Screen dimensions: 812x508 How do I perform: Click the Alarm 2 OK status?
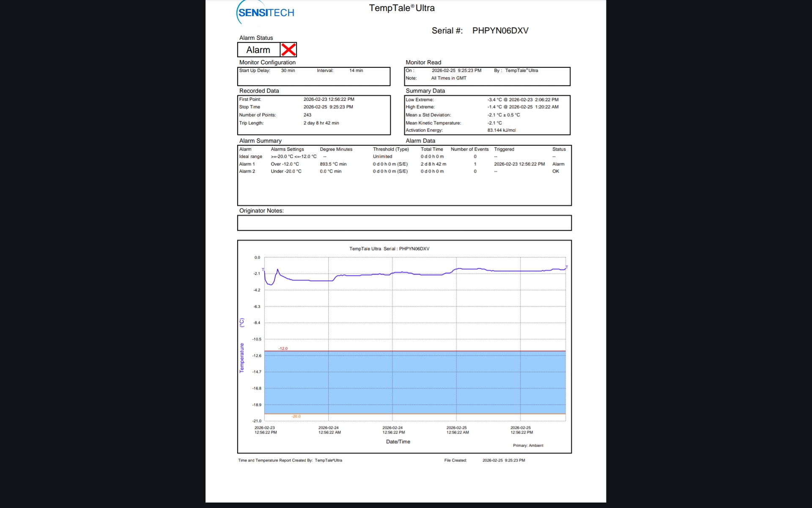[555, 171]
